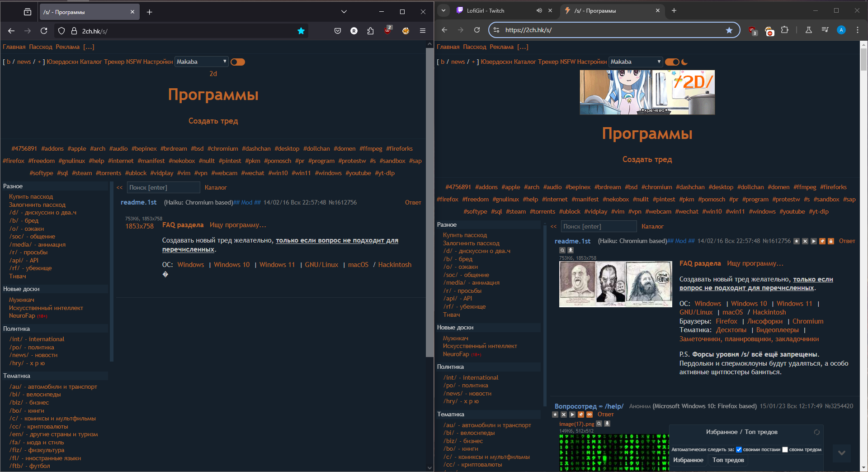868x472 pixels.
Task: Open Chrome extensions puzzle menu
Action: pos(785,30)
